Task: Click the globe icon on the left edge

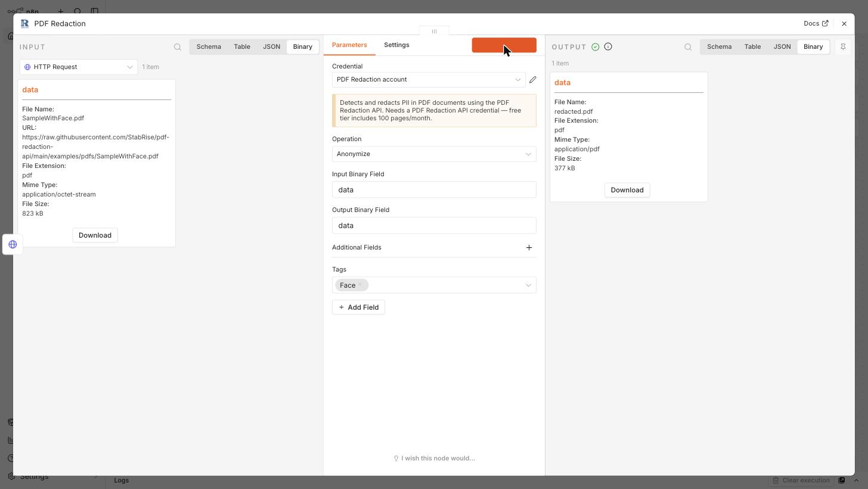Action: click(x=13, y=245)
